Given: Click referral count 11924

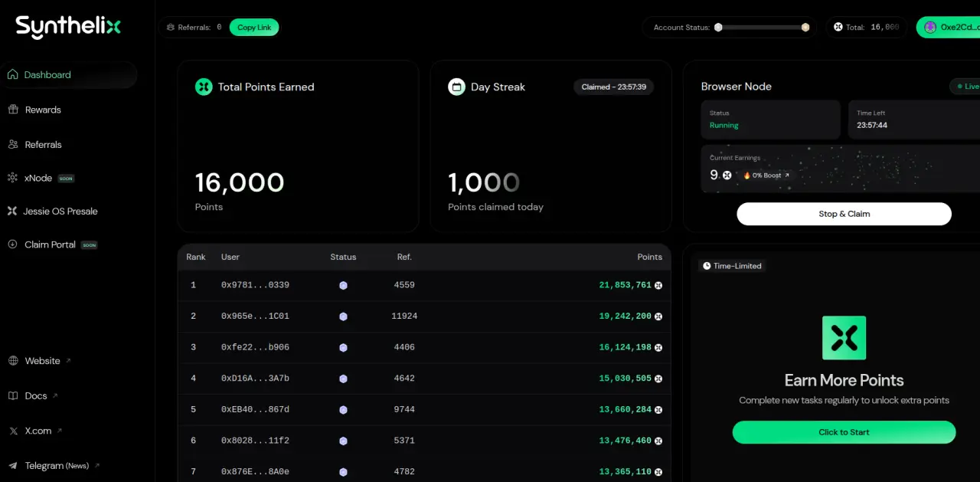Looking at the screenshot, I should coord(404,316).
